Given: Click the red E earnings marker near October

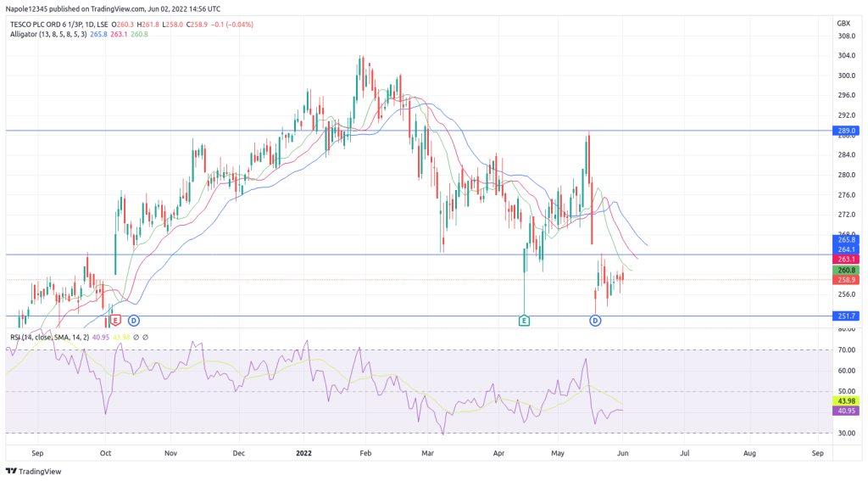Looking at the screenshot, I should (x=115, y=321).
